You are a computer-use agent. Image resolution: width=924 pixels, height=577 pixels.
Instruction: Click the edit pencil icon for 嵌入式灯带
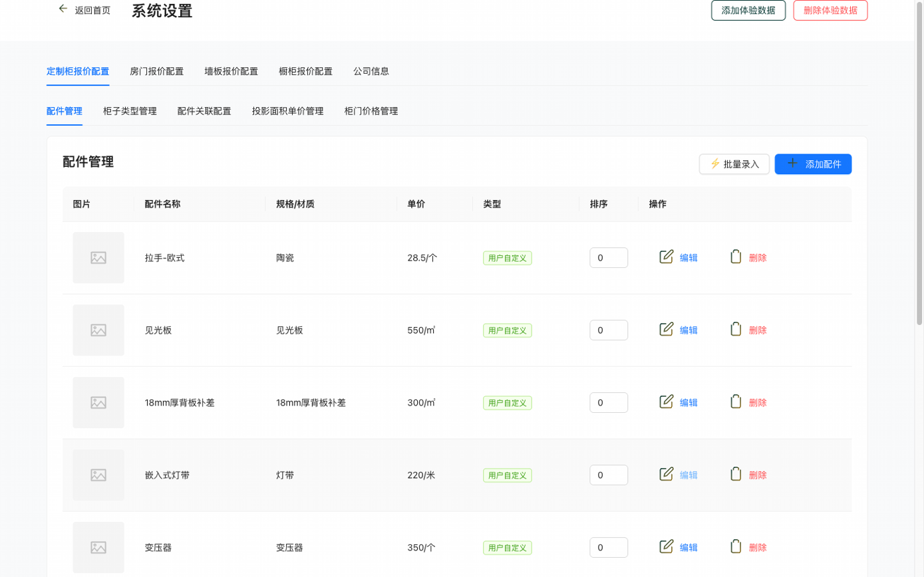tap(667, 474)
